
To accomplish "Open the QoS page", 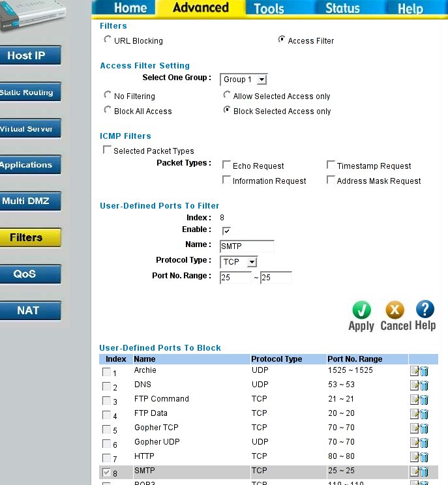I will 30,274.
